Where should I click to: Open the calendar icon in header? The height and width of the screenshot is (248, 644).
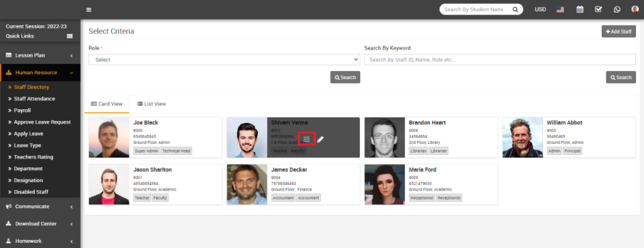(x=579, y=9)
